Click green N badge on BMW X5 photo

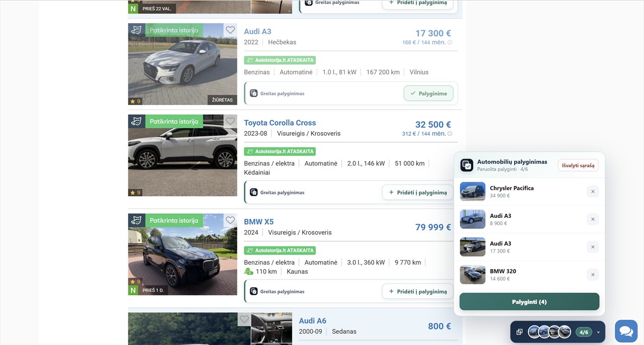click(133, 291)
